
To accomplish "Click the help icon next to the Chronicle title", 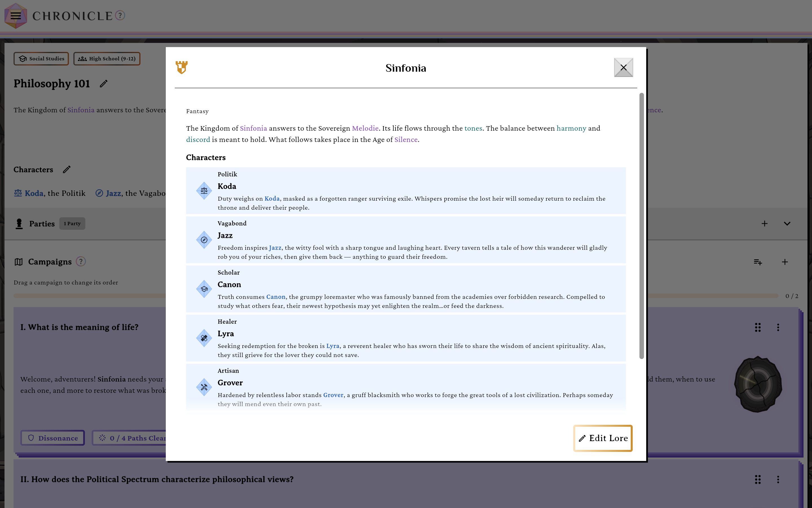I will [120, 16].
